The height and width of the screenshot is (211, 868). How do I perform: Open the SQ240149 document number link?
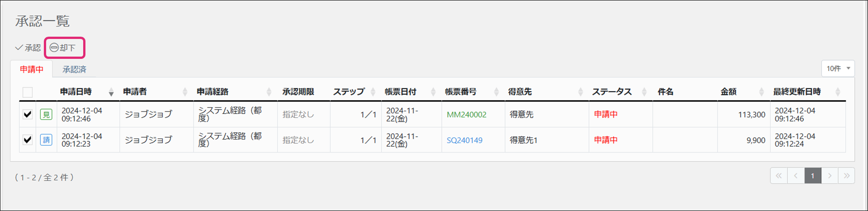pos(464,140)
